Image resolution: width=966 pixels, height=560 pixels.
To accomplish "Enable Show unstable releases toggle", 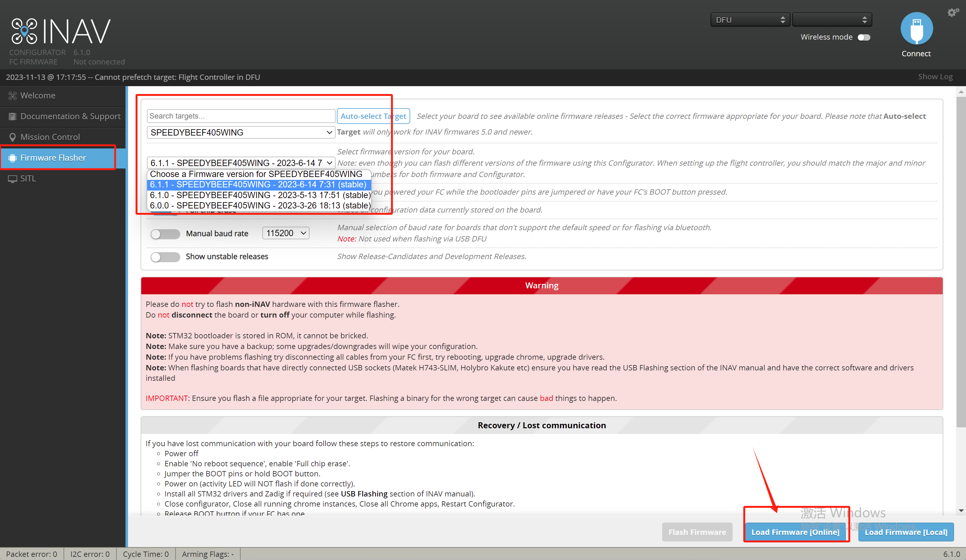I will (x=165, y=257).
